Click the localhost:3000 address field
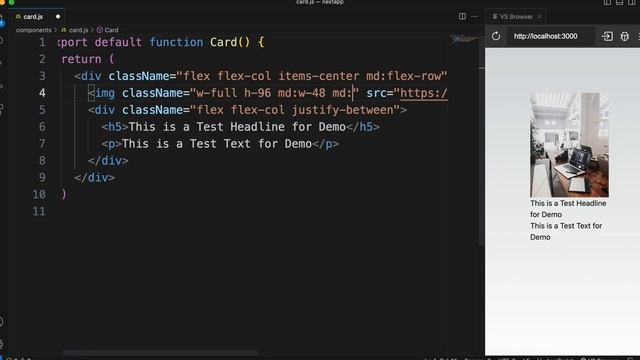The width and height of the screenshot is (640, 360). point(549,36)
